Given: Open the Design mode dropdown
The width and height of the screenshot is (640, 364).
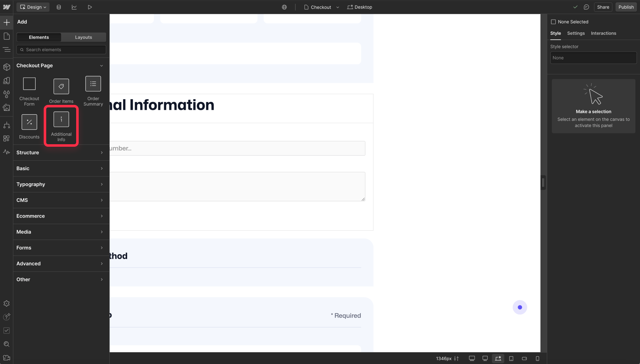Looking at the screenshot, I should click(x=33, y=7).
